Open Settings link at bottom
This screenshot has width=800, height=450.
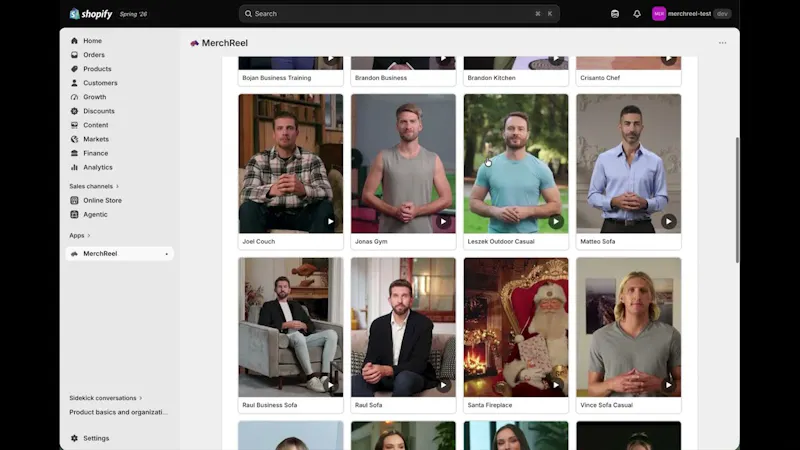click(96, 438)
